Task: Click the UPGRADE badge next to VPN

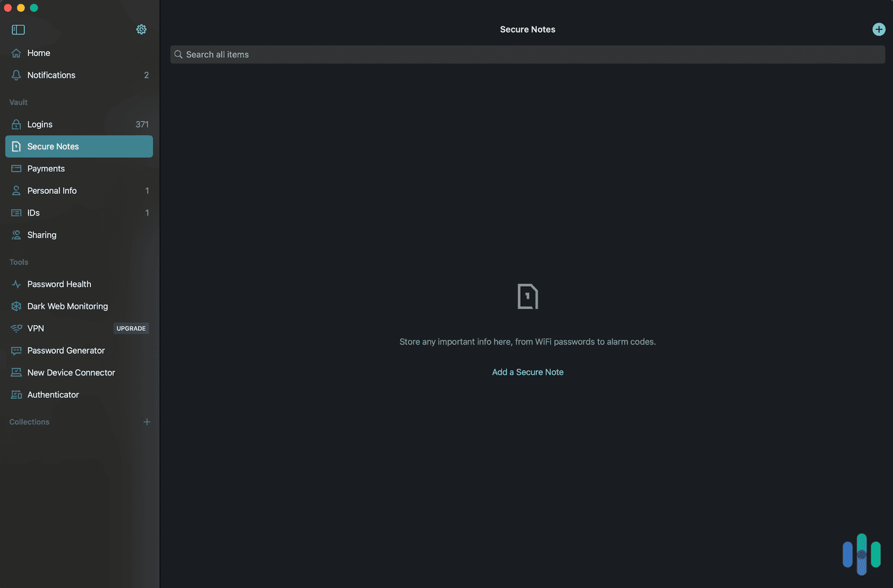Action: click(x=131, y=328)
